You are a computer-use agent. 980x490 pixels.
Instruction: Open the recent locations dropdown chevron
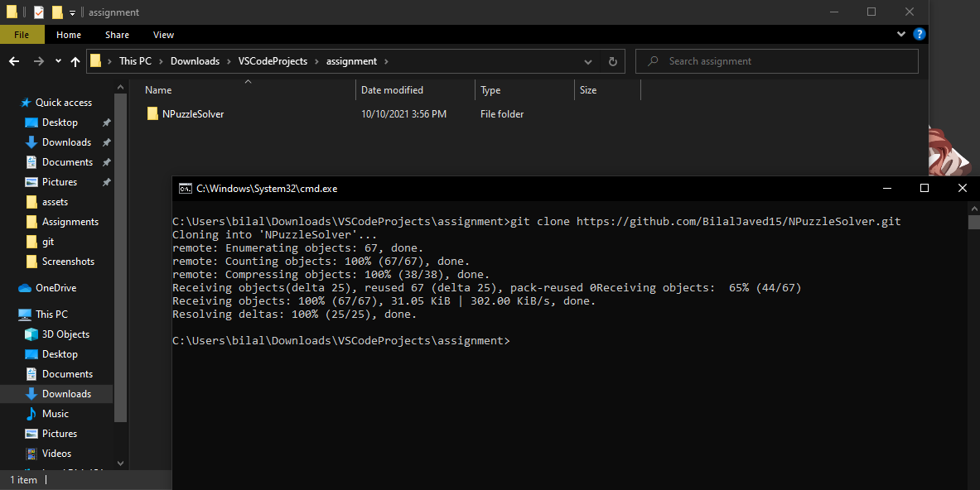pos(57,60)
